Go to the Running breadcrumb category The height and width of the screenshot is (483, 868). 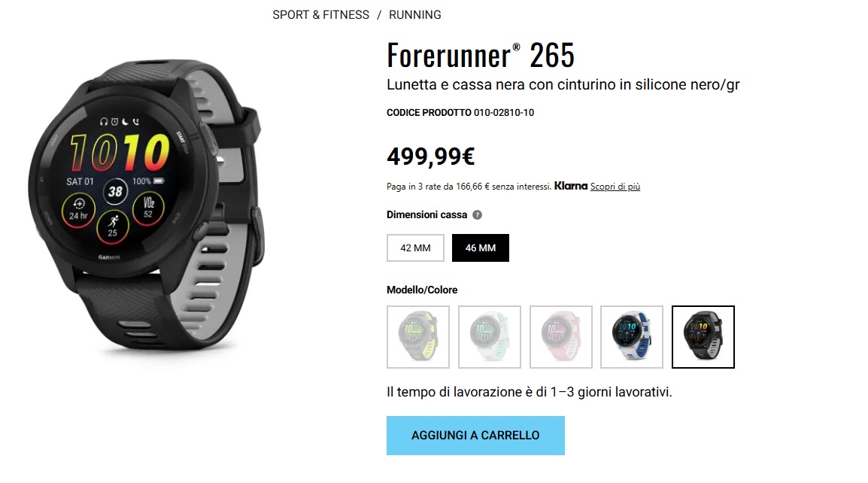[x=415, y=15]
